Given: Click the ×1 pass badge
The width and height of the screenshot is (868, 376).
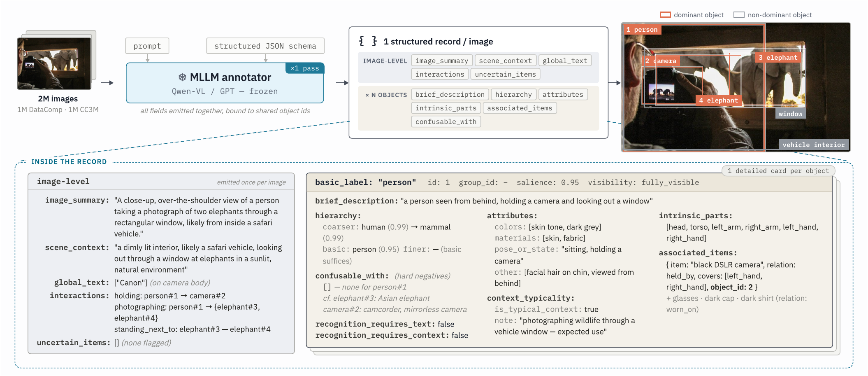Looking at the screenshot, I should click(305, 68).
